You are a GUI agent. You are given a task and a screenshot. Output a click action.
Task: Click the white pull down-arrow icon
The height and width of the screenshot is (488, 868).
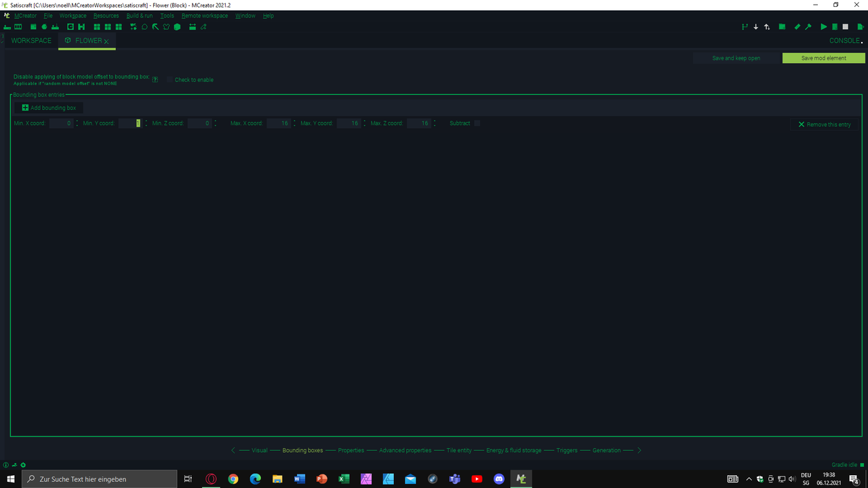[756, 27]
